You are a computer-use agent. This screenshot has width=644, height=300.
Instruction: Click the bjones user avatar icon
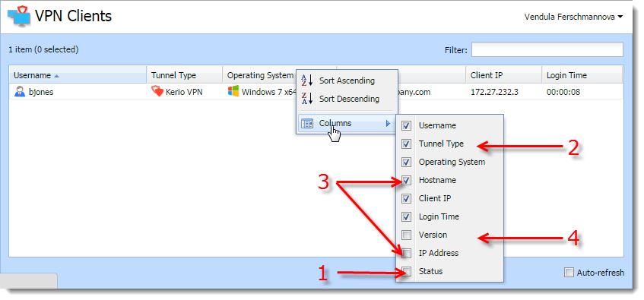19,91
